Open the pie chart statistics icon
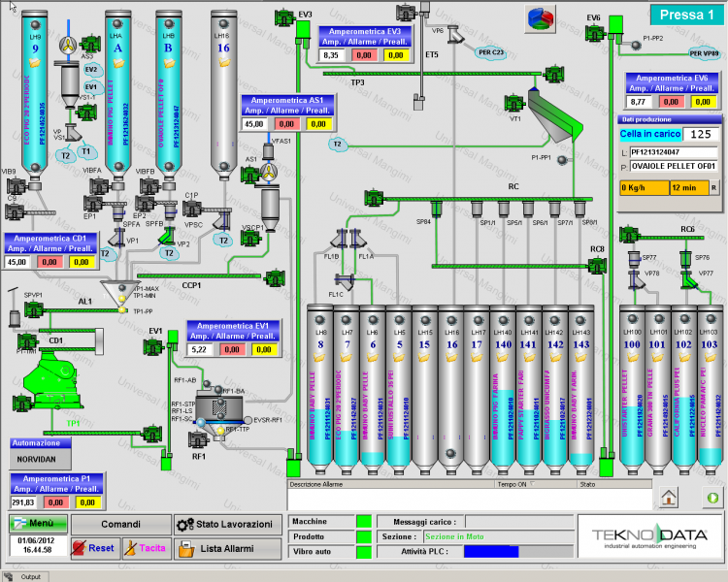The height and width of the screenshot is (582, 728). coord(540,19)
